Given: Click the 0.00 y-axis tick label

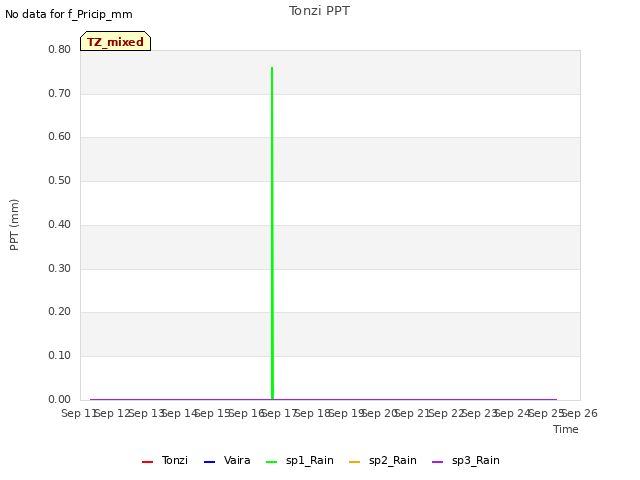Looking at the screenshot, I should tap(60, 399).
